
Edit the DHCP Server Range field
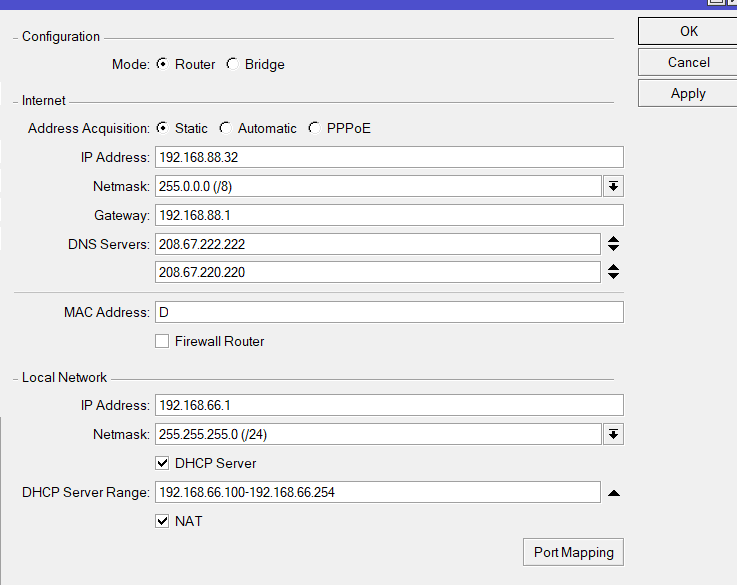coord(378,492)
